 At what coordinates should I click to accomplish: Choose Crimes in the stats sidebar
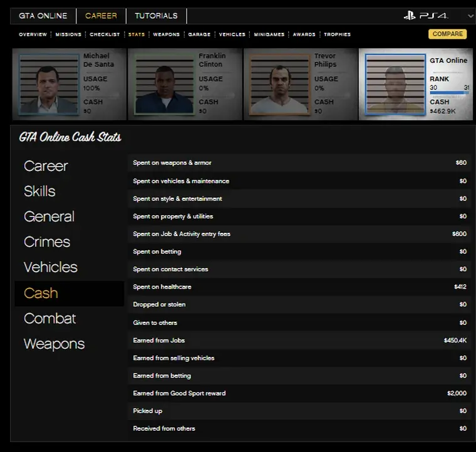(x=47, y=242)
